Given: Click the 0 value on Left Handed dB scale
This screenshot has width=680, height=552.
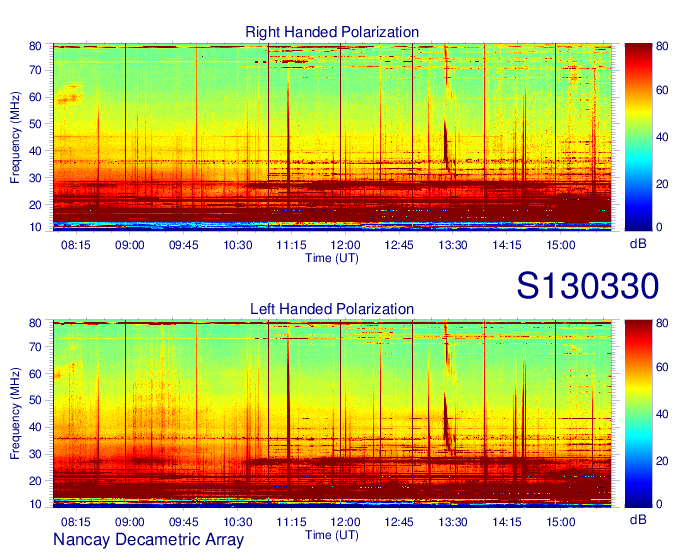Looking at the screenshot, I should tap(659, 504).
